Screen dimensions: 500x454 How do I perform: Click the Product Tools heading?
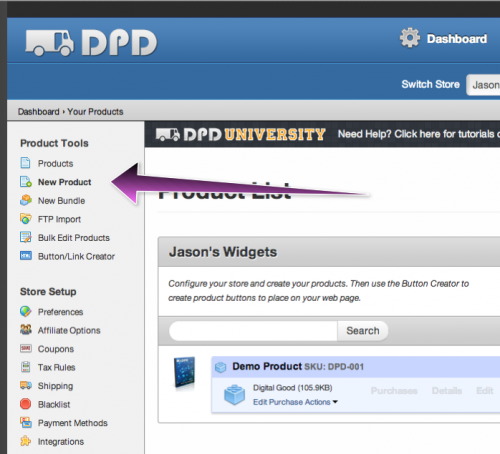[54, 143]
